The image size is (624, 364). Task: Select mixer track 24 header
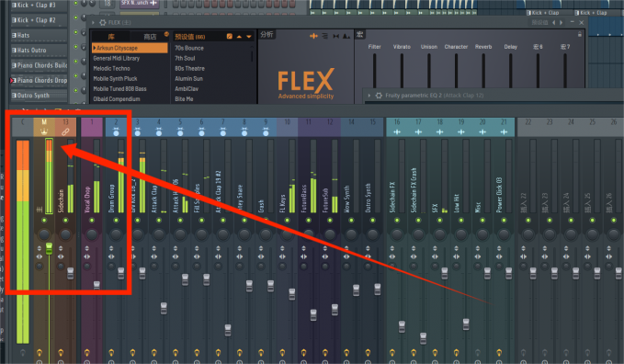point(571,127)
